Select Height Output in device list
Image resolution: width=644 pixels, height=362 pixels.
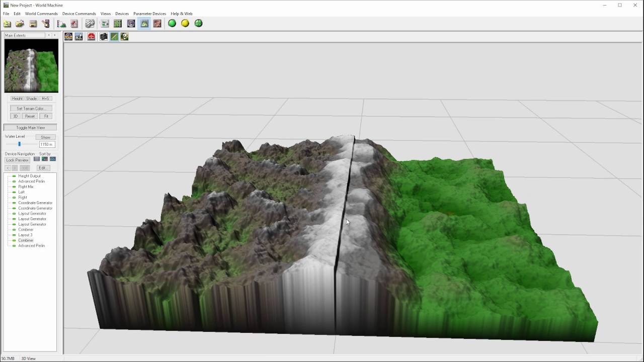(30, 176)
